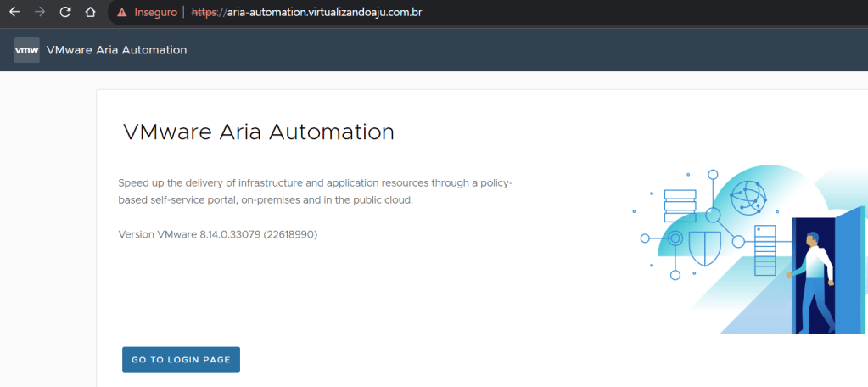This screenshot has height=387, width=868.
Task: Click the globe network icon in illustration
Action: point(748,196)
